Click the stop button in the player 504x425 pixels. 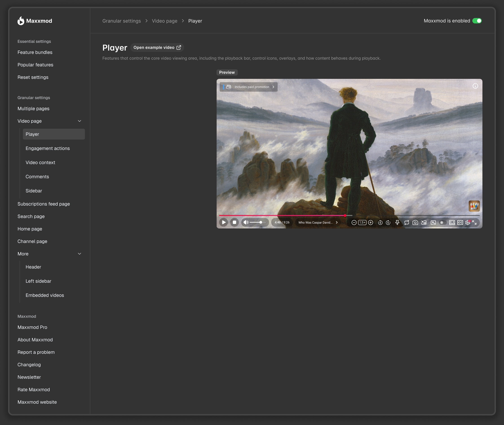[x=234, y=222]
